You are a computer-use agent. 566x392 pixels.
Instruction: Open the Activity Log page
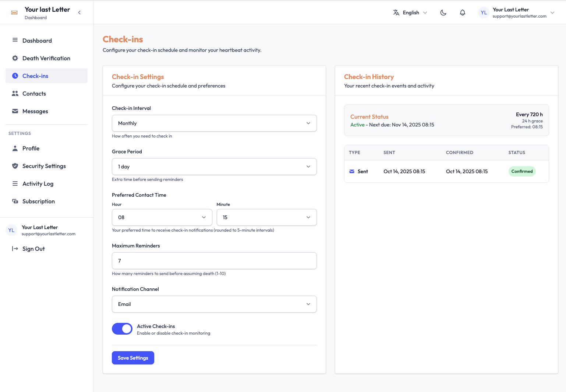[x=38, y=184]
